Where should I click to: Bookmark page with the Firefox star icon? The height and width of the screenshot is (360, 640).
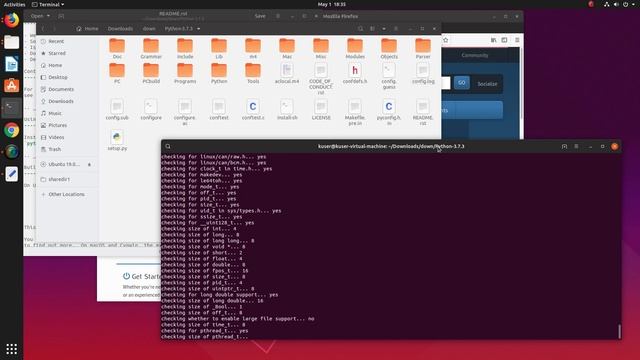446,40
